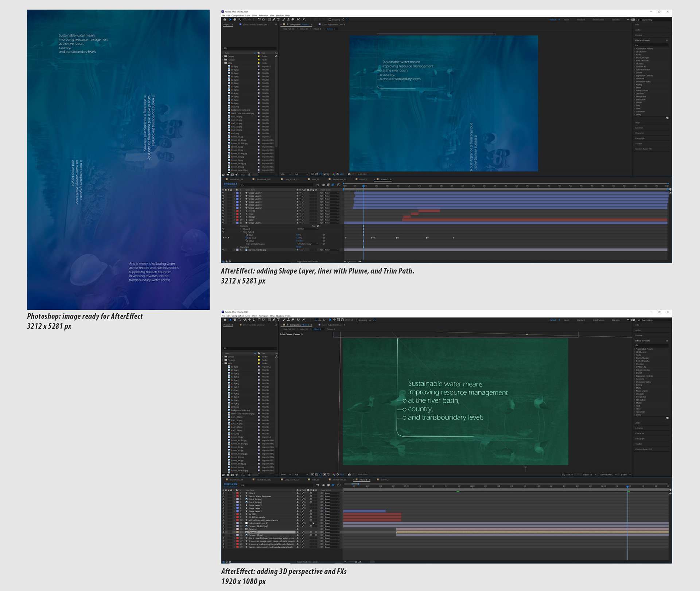Click 0:00:12:09 timecode in bottom timeline
Screen dimensions: 700x591
click(x=230, y=484)
